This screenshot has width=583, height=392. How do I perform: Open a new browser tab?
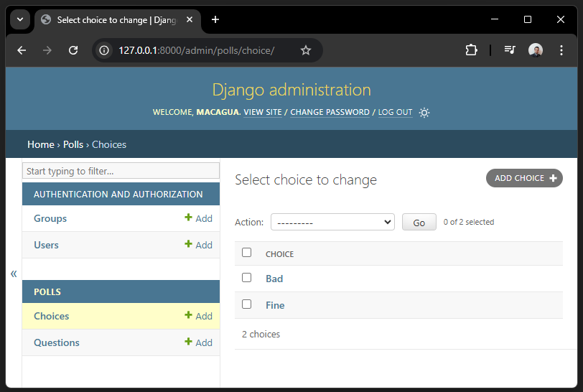click(215, 19)
